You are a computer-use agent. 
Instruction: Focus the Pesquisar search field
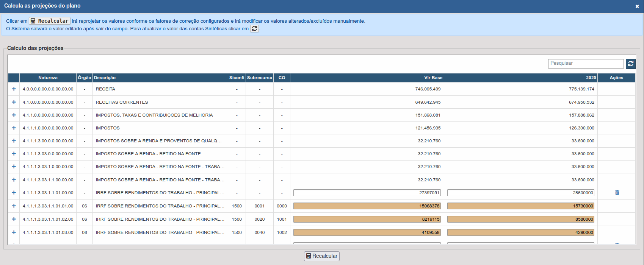pyautogui.click(x=586, y=64)
